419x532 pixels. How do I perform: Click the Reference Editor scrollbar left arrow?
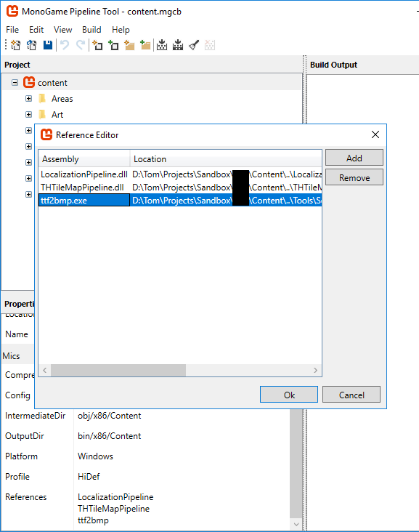(45, 370)
